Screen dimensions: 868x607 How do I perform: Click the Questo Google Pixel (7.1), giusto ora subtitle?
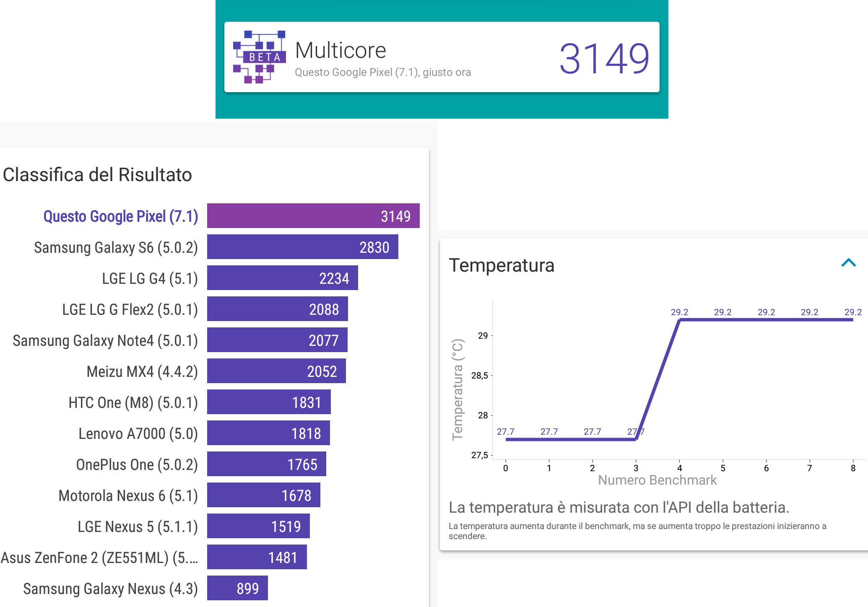click(383, 73)
